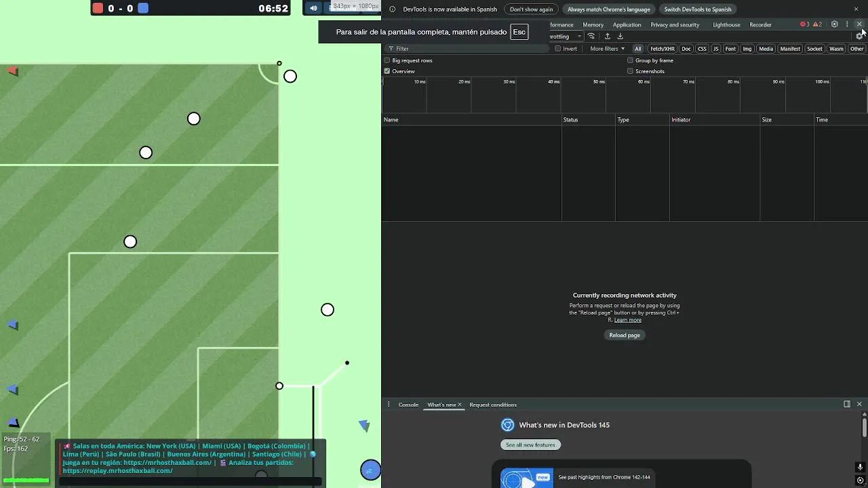
Task: Open DevTools settings gear in top bar
Action: 835,24
